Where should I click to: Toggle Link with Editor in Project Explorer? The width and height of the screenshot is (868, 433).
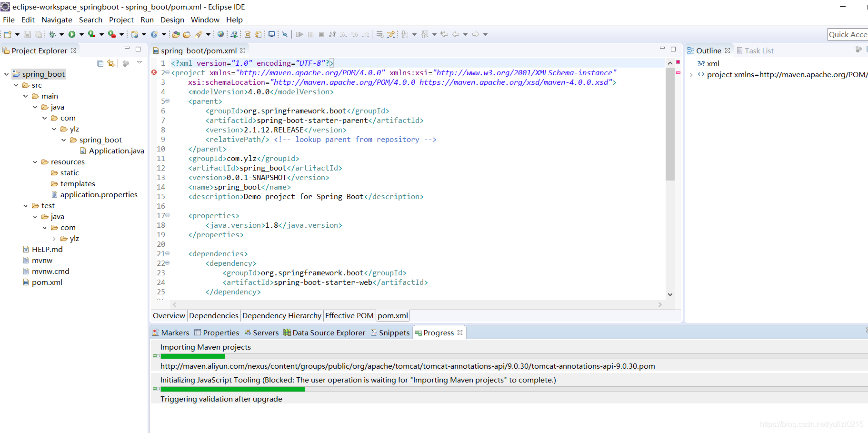tap(111, 63)
